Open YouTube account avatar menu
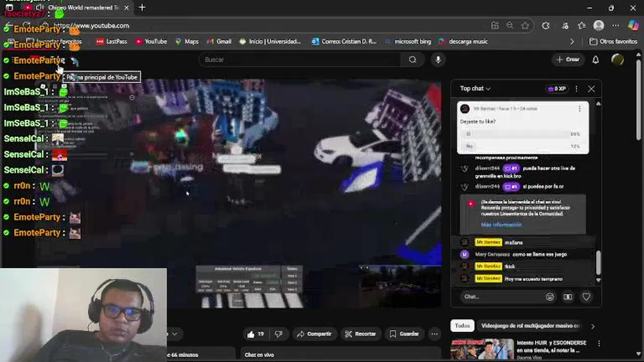644x362 pixels. (617, 59)
